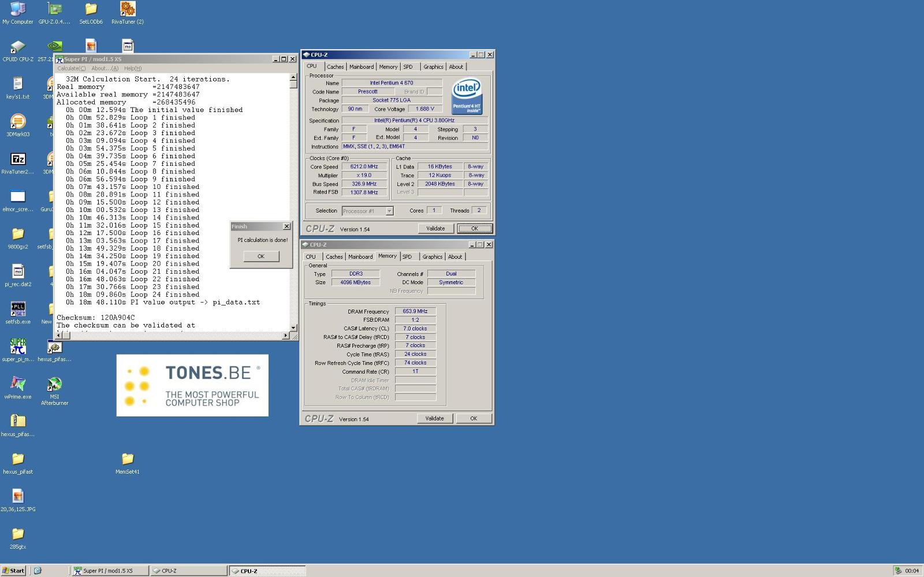Select Memory tab in upper CPU-Z window
The image size is (924, 577).
click(x=388, y=67)
